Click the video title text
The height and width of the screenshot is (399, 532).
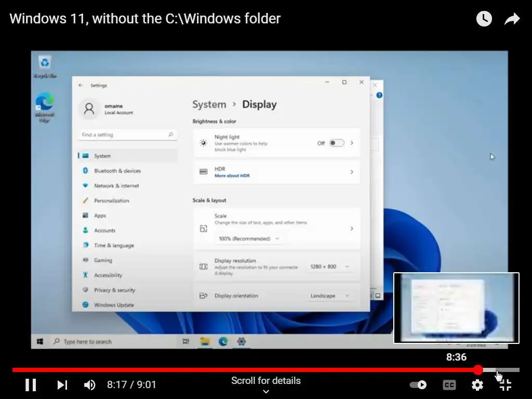pos(145,19)
